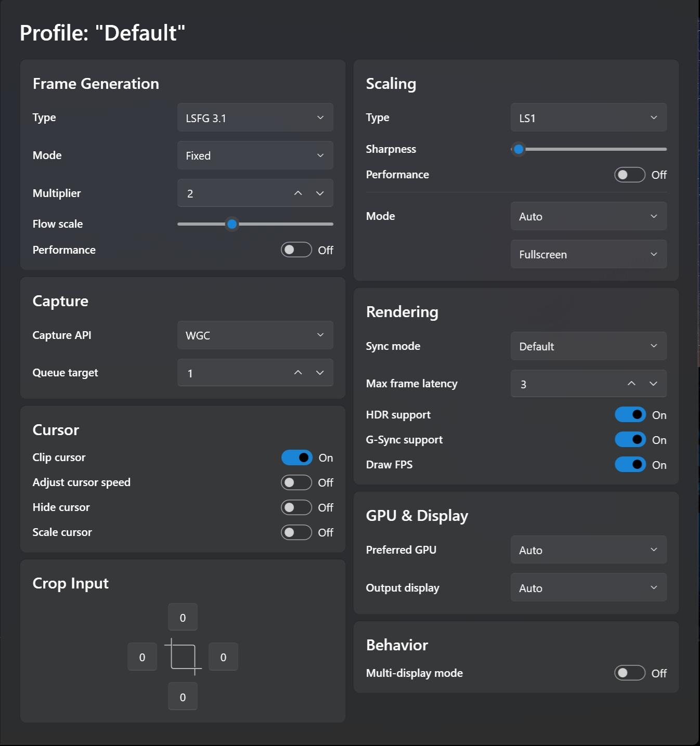Turn off Clip cursor switch

point(296,457)
